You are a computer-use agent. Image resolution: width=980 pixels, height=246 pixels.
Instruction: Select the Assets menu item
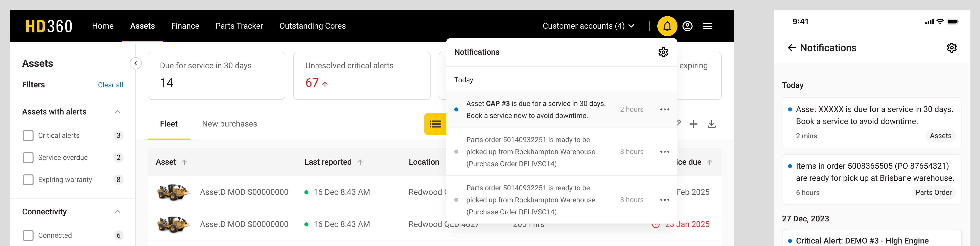tap(142, 26)
